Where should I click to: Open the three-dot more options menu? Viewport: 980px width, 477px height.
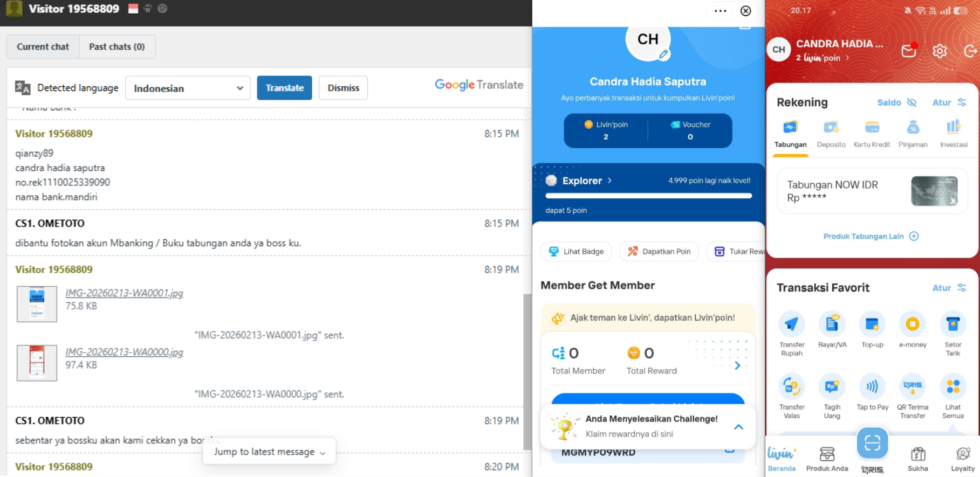(721, 11)
